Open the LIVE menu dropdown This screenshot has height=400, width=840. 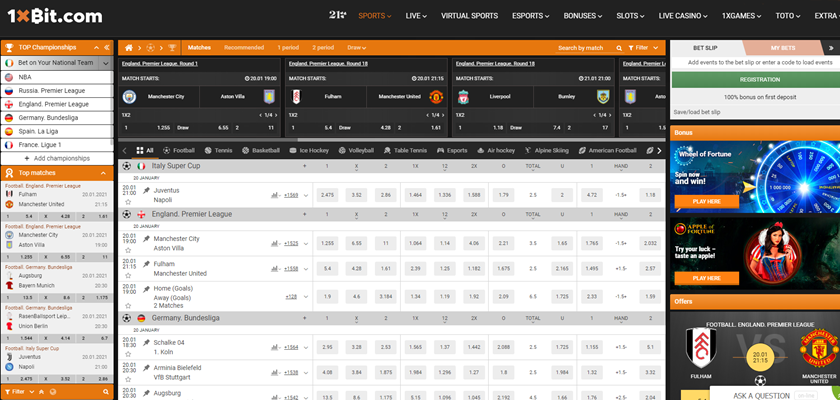[x=416, y=16]
